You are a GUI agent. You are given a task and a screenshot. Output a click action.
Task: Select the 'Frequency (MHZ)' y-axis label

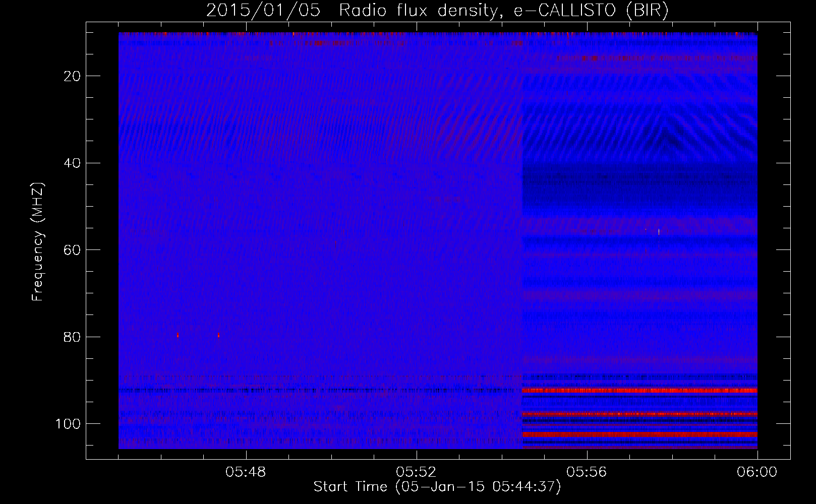(38, 242)
